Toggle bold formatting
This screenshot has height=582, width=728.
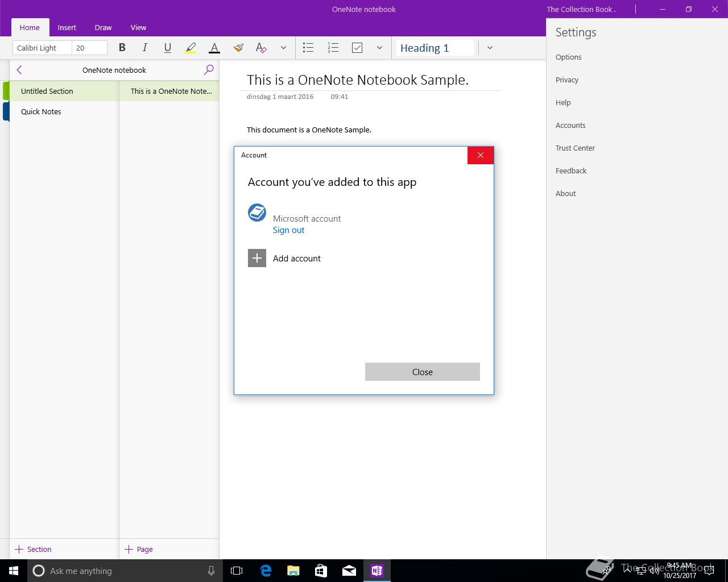point(122,48)
